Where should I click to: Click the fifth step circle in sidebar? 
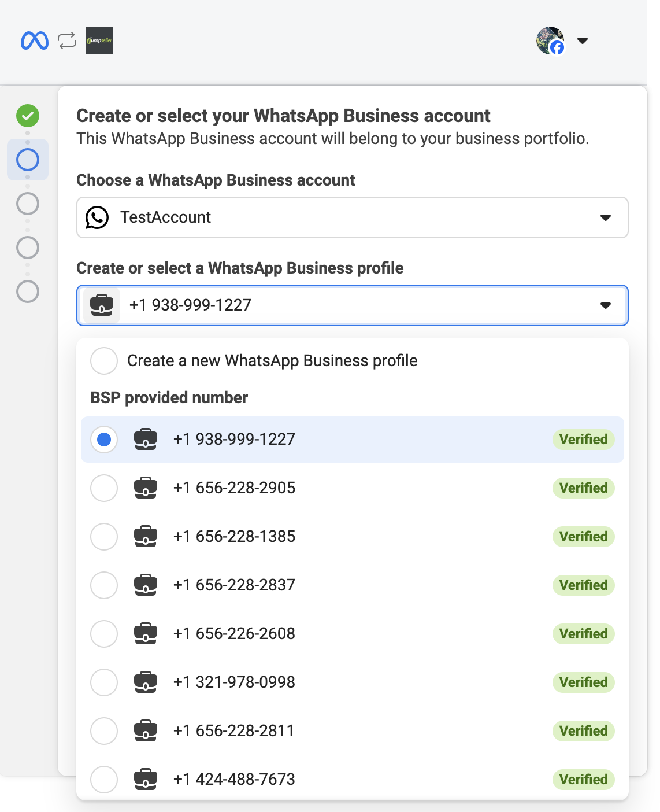click(x=28, y=291)
